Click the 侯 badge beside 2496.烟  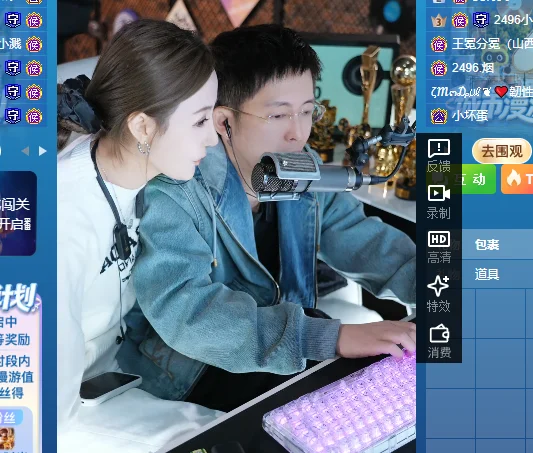[439, 68]
